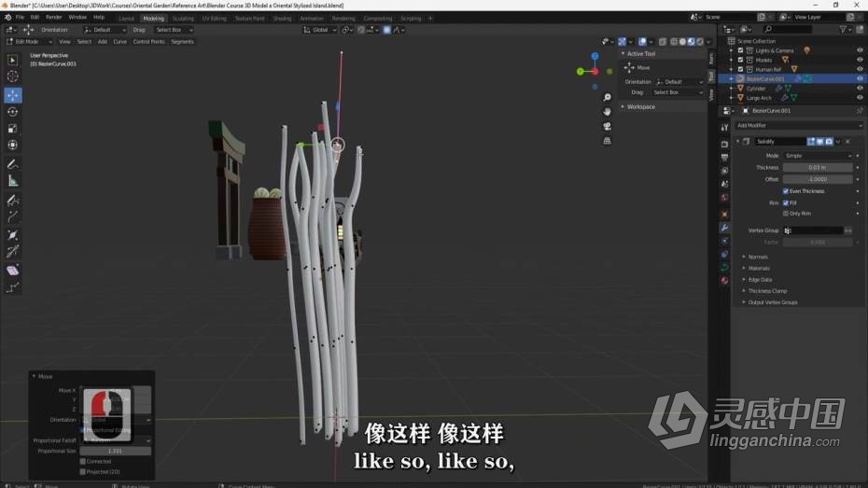Open the Segments menu
The width and height of the screenshot is (868, 488).
click(x=182, y=41)
